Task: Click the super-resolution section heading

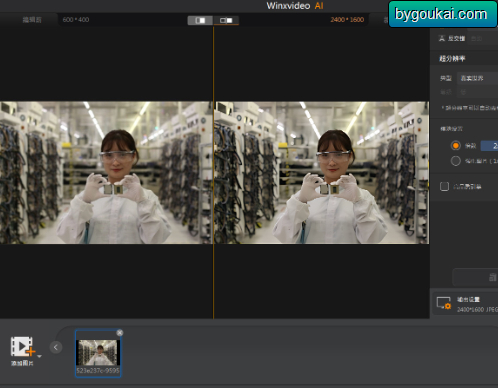Action: coord(452,59)
